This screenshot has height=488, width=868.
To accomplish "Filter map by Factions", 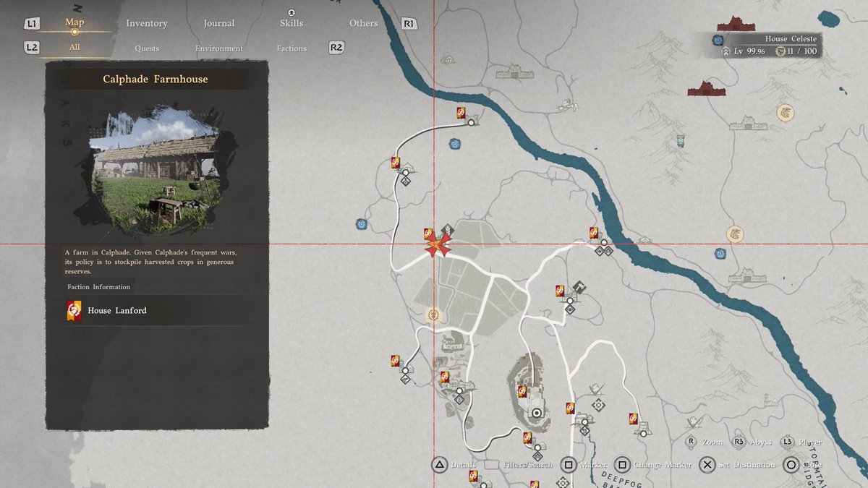I will click(292, 48).
